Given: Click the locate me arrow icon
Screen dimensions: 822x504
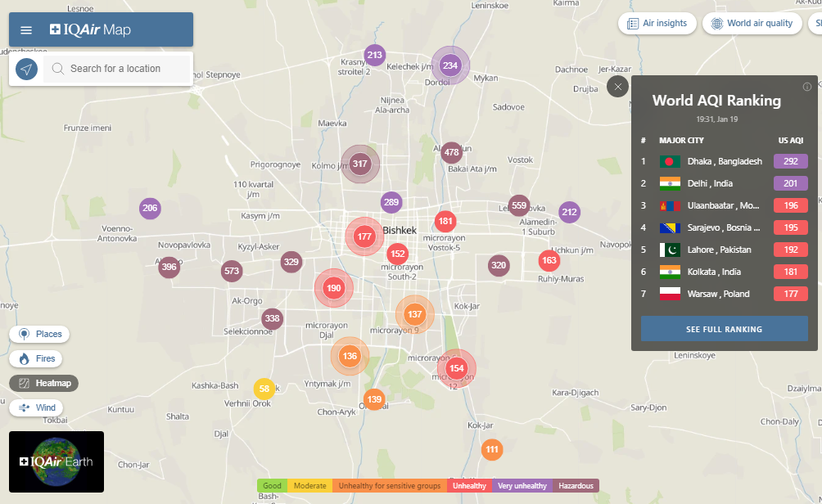Looking at the screenshot, I should 27,69.
